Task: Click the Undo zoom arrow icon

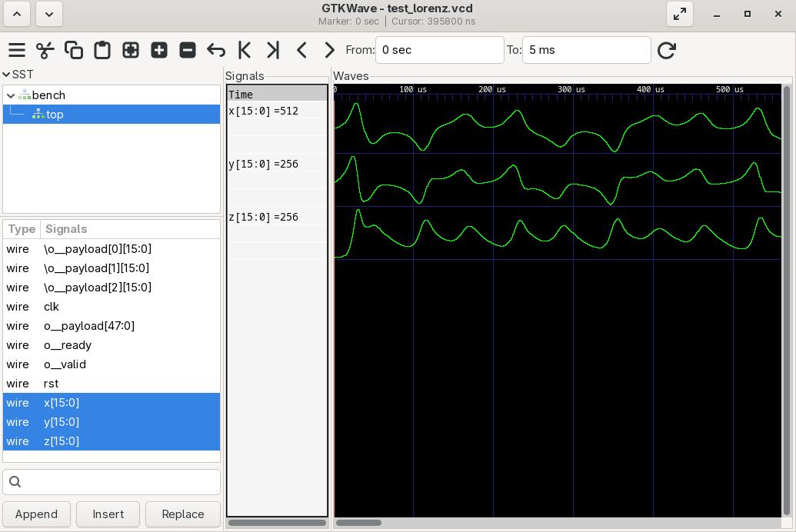Action: [216, 50]
